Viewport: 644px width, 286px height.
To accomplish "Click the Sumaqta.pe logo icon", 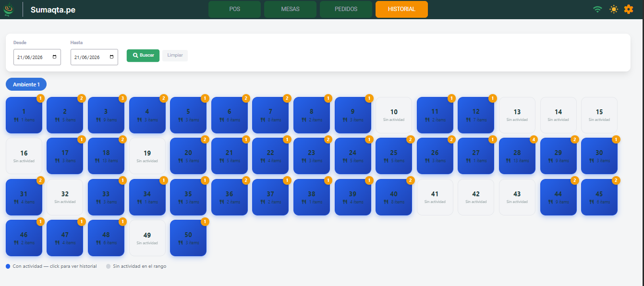I will [x=9, y=9].
